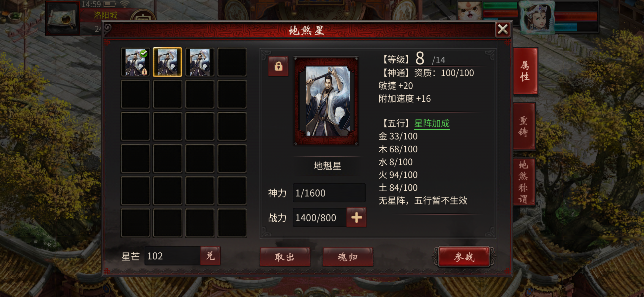Image resolution: width=644 pixels, height=297 pixels.
Task: Tap the female character avatar portrait
Action: (x=537, y=17)
